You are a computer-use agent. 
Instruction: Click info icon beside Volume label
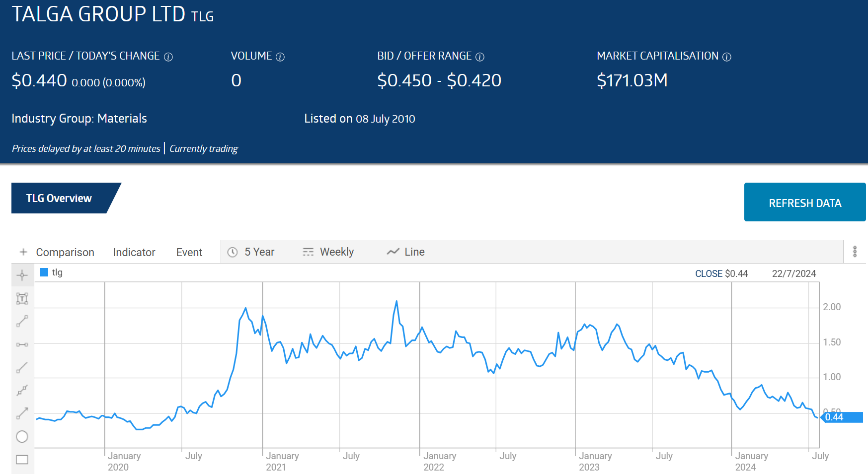280,57
